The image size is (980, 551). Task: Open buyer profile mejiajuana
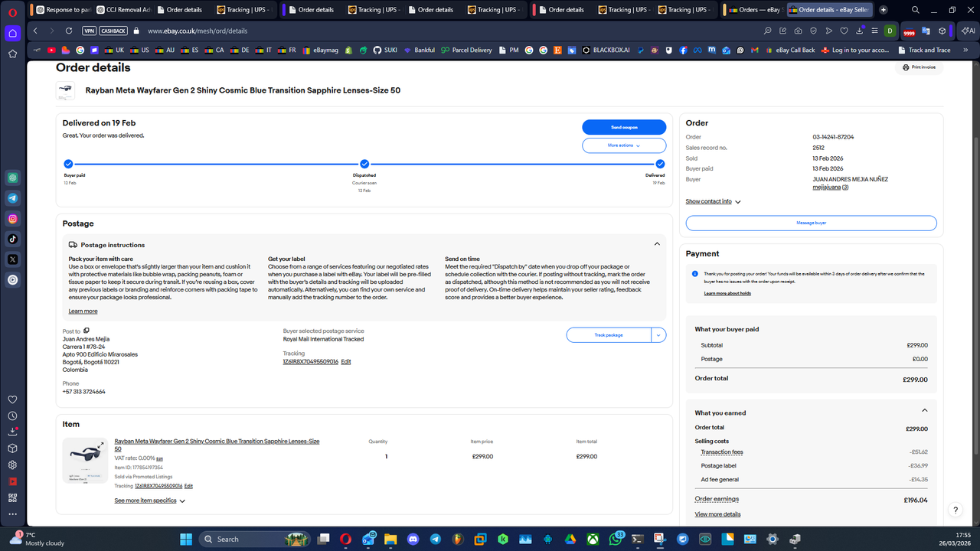click(826, 187)
